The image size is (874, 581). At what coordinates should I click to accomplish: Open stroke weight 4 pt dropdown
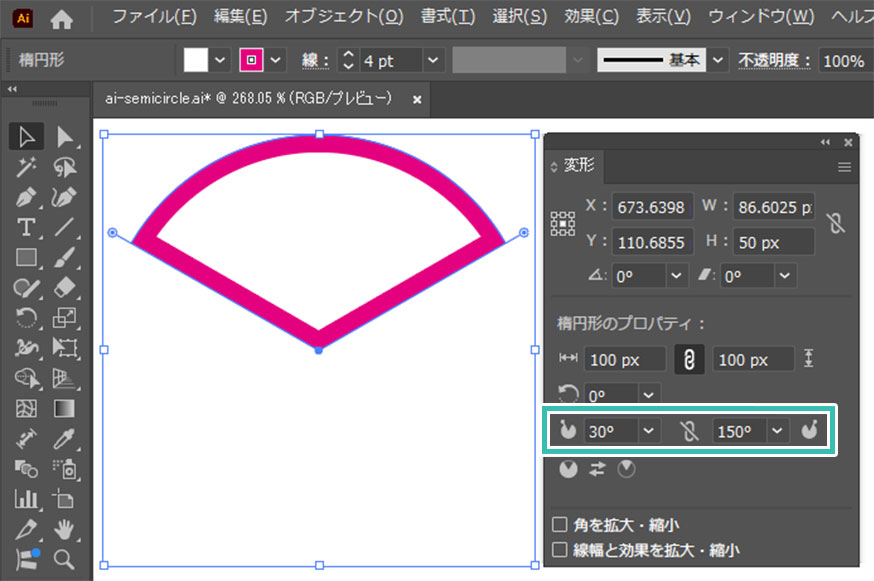(433, 61)
